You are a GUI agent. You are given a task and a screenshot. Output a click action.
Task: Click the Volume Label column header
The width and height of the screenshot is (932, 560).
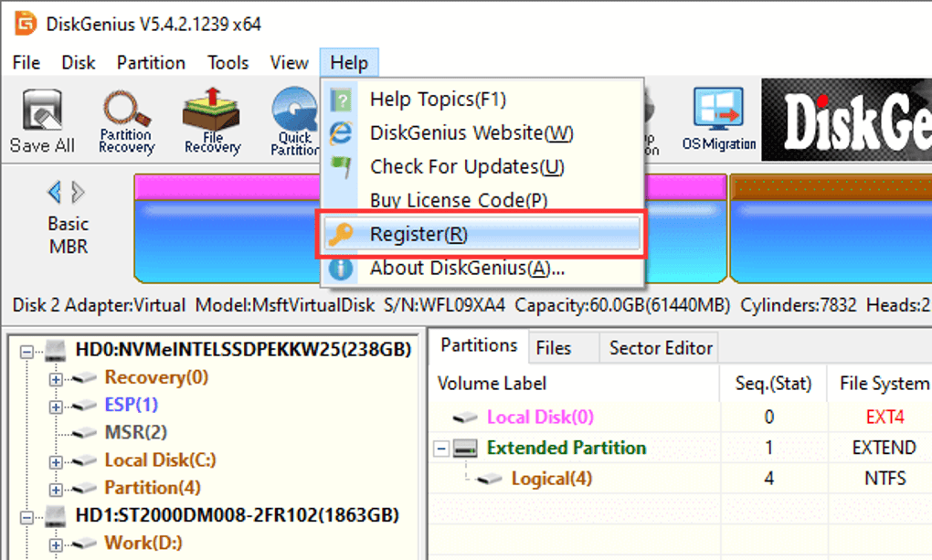click(x=574, y=384)
